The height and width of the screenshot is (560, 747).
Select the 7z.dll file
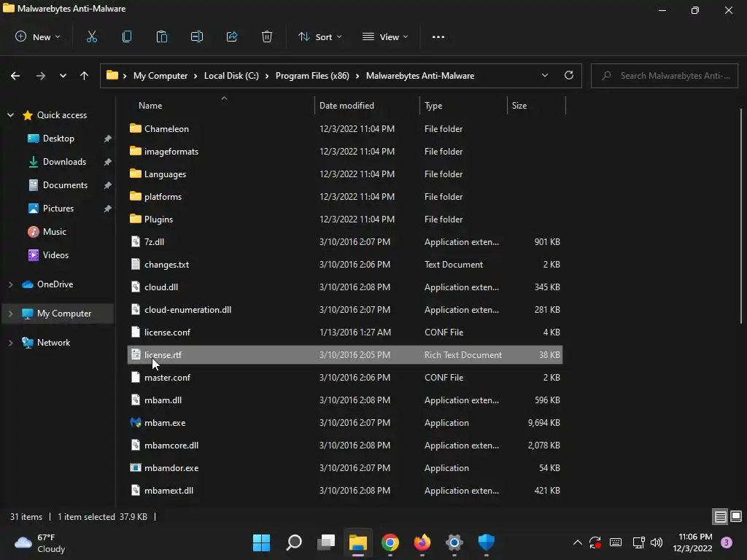point(345,242)
